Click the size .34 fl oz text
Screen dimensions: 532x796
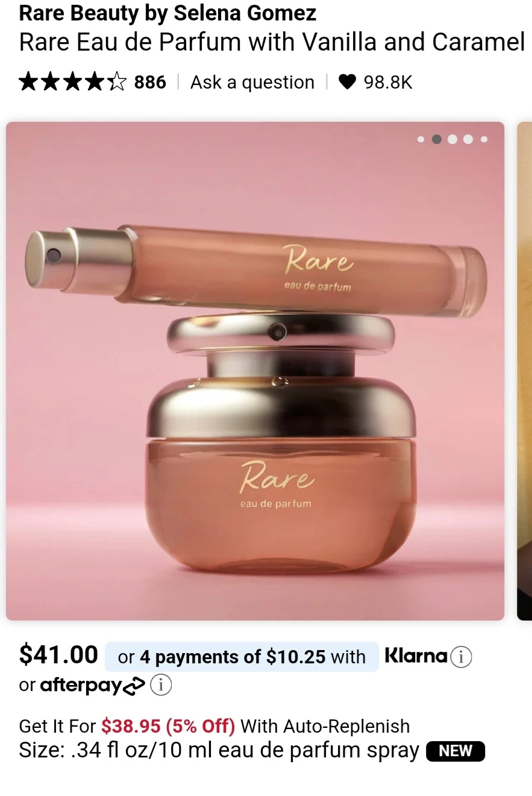(219, 751)
